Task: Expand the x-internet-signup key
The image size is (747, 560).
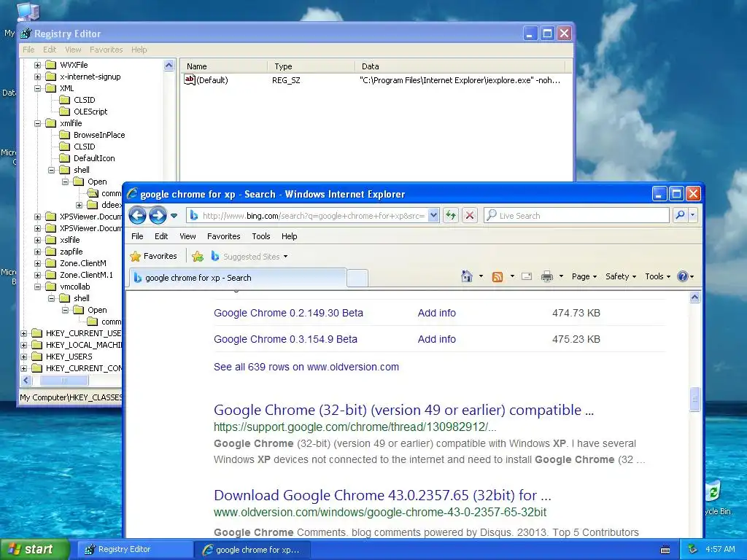Action: coord(38,77)
